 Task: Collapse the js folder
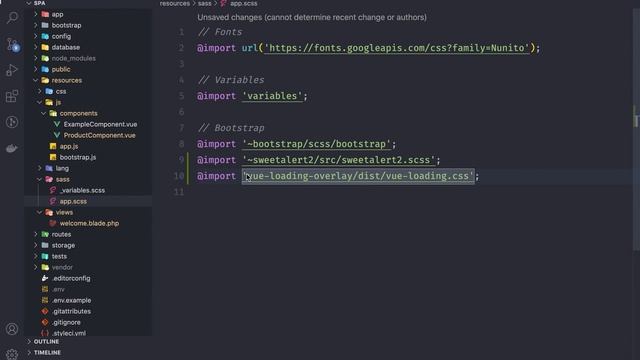click(x=58, y=102)
